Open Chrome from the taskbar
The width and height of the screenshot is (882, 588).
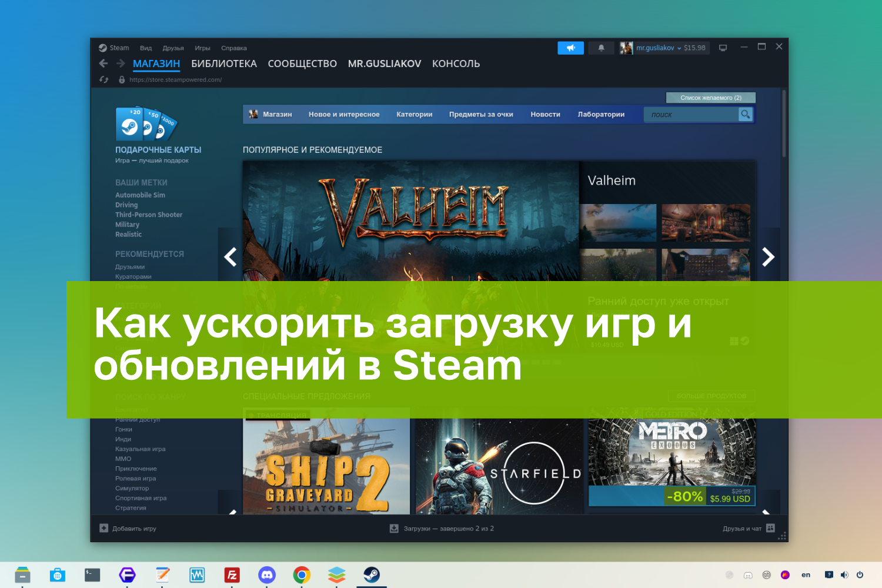tap(302, 574)
